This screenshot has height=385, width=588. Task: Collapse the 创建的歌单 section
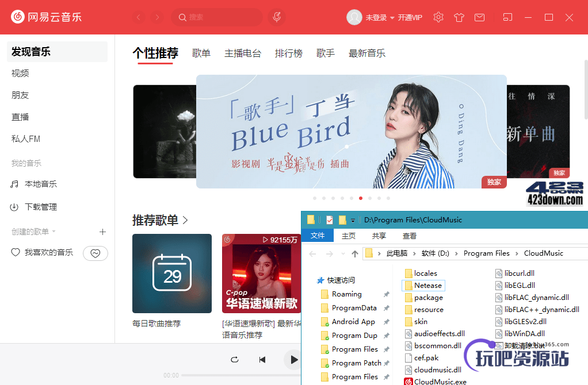(x=54, y=231)
